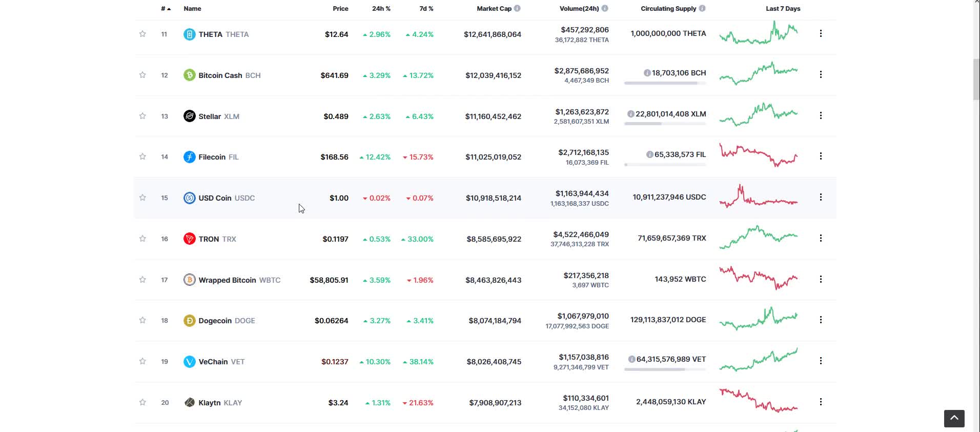Open the VeChain coin page link

click(x=213, y=362)
